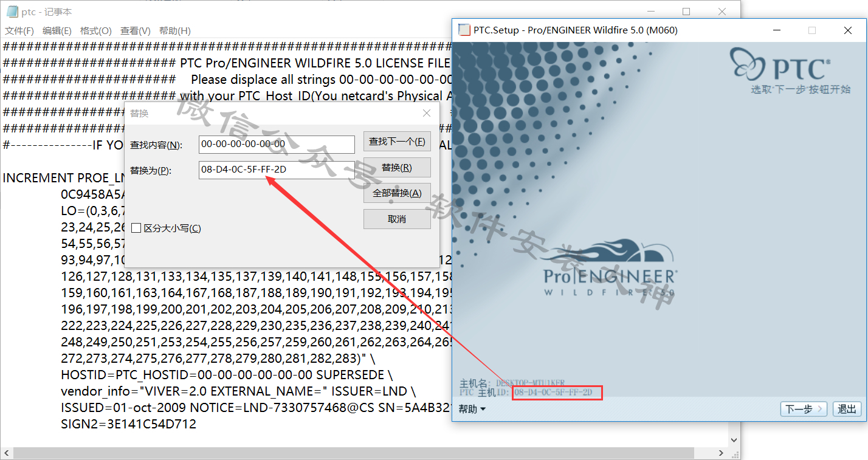
Task: Click the ISSUED=01-oct-2009 line
Action: pos(255,408)
